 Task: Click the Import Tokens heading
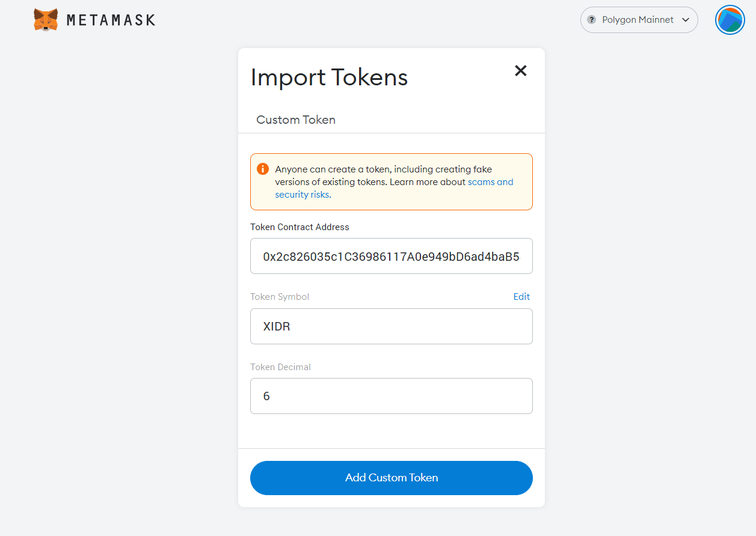329,77
